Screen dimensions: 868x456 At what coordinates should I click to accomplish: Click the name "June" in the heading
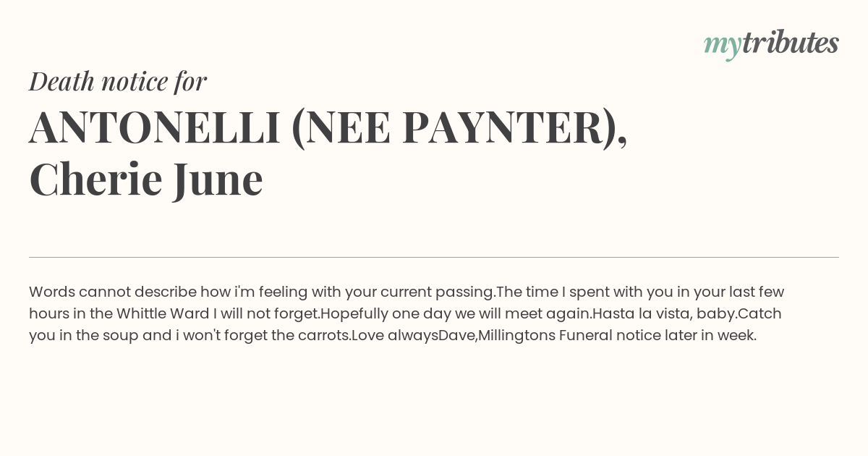[218, 181]
